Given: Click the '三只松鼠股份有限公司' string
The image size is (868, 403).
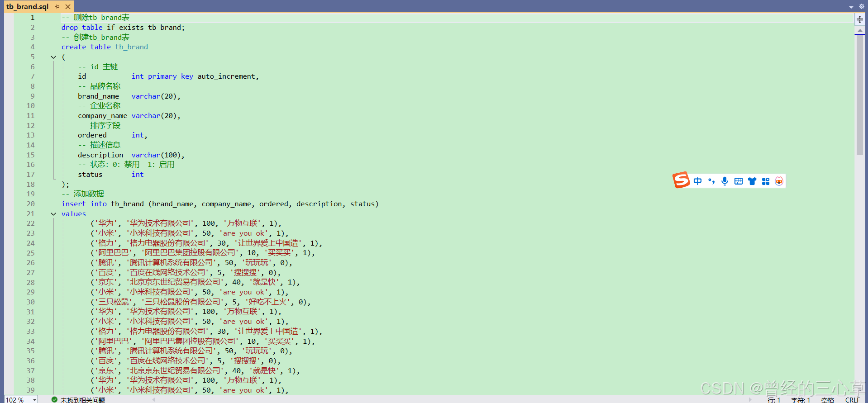Looking at the screenshot, I should 183,302.
